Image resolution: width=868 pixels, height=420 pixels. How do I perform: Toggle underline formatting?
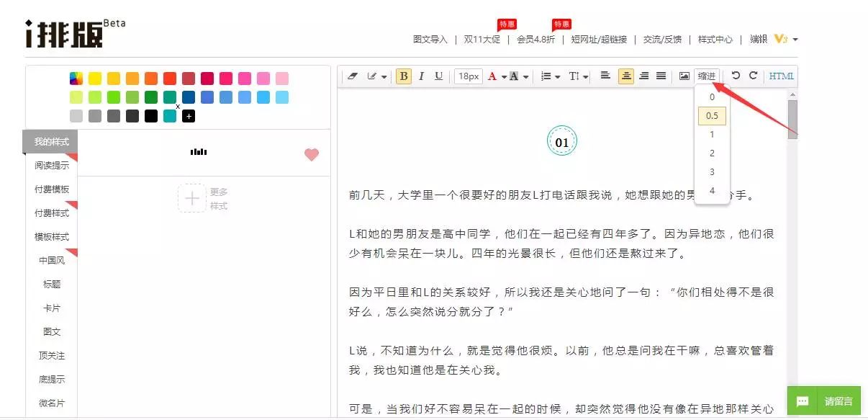pos(438,76)
